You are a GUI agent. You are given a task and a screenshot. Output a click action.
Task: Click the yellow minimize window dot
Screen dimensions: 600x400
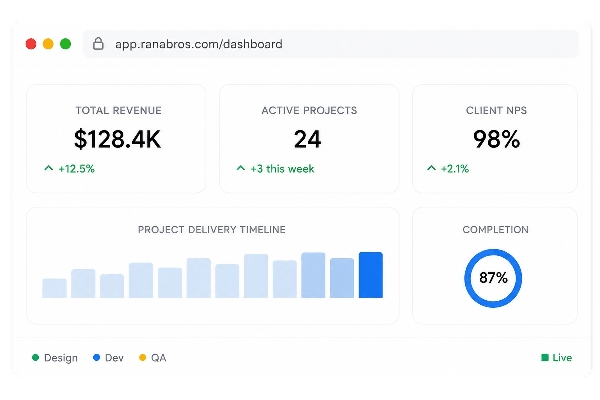(x=48, y=44)
